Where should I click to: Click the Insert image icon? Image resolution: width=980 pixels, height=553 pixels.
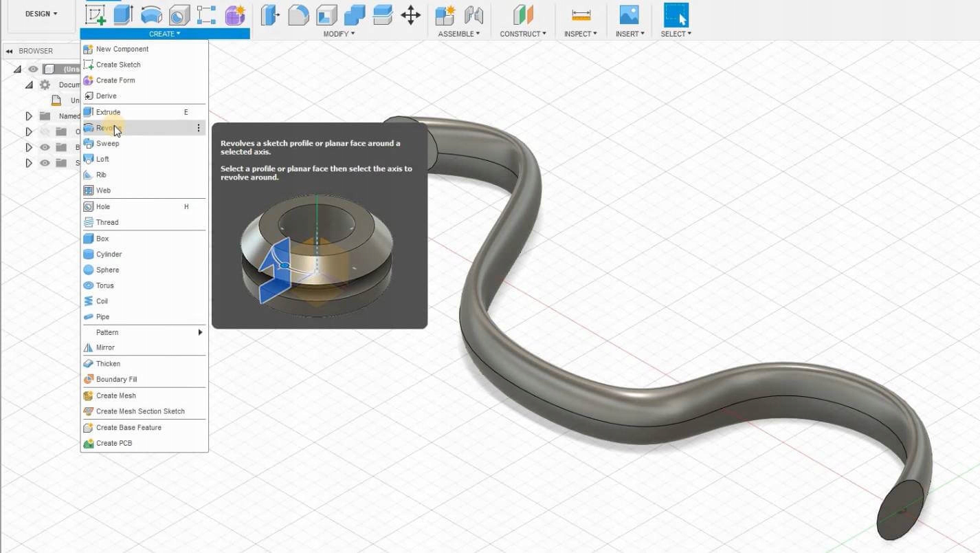tap(629, 14)
